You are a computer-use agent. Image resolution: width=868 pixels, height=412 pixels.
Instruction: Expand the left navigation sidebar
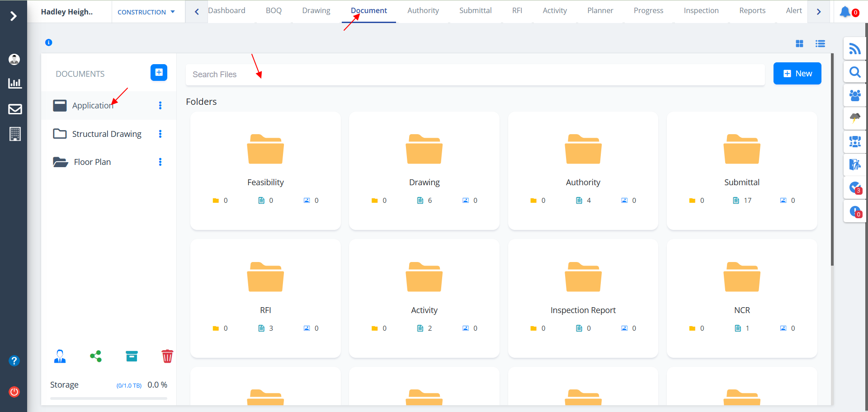[x=14, y=16]
